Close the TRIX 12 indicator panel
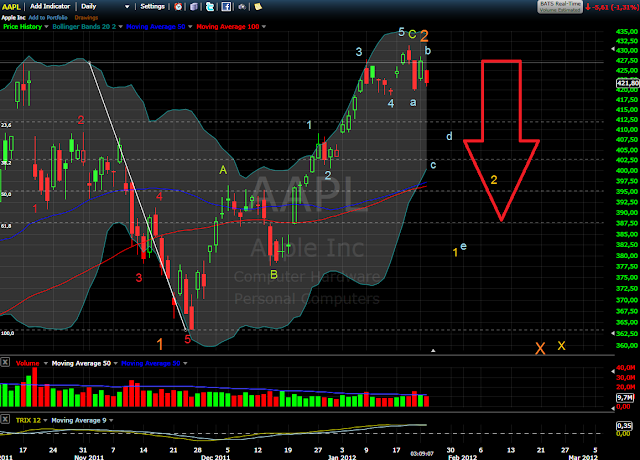The height and width of the screenshot is (460, 640). click(5, 419)
